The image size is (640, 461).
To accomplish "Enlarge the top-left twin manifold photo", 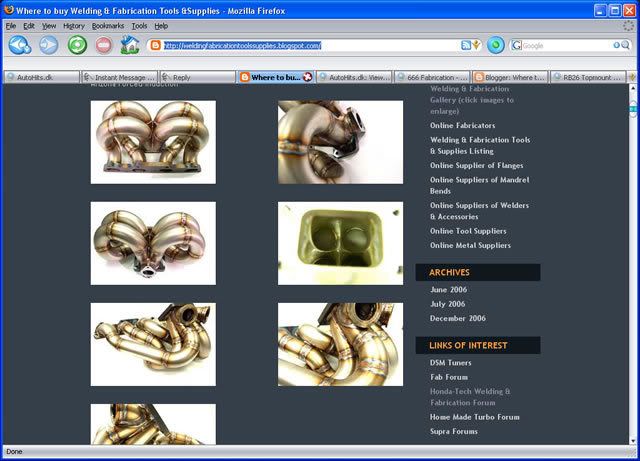I will point(153,142).
